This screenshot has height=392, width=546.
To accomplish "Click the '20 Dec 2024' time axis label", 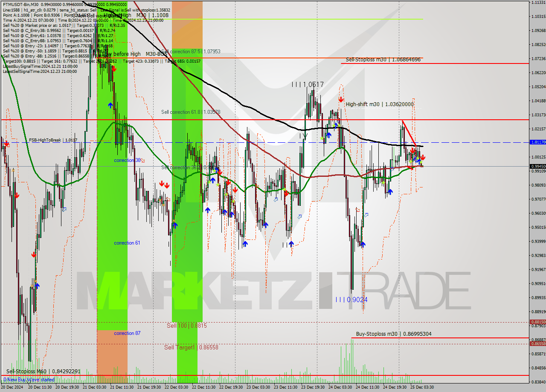I will (12, 388).
